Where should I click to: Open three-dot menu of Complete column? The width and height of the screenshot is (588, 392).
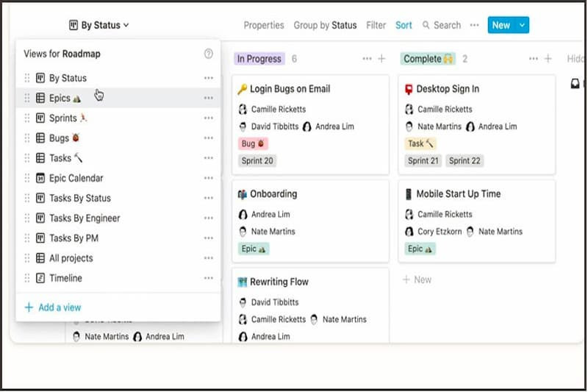pyautogui.click(x=534, y=59)
